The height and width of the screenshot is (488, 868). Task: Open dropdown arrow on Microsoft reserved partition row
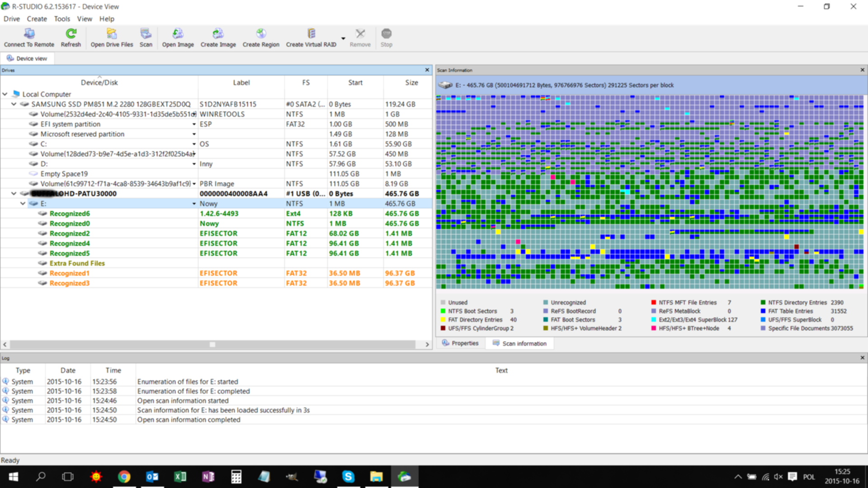[x=194, y=134]
